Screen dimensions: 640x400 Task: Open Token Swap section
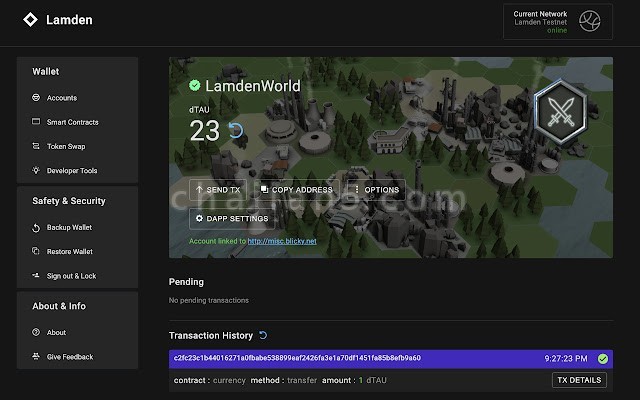tap(66, 146)
